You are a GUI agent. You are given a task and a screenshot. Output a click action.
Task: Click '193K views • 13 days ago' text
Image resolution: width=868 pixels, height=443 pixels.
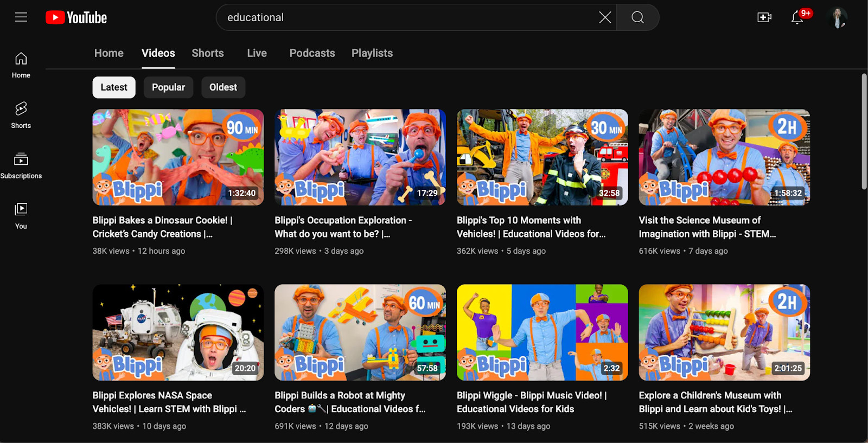503,426
